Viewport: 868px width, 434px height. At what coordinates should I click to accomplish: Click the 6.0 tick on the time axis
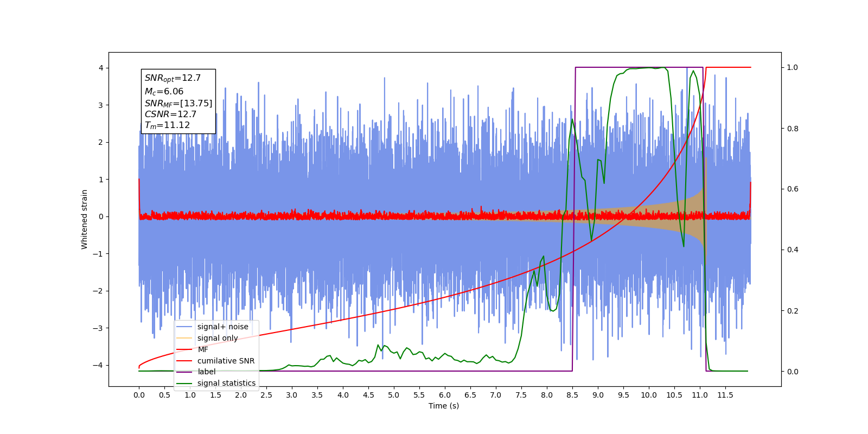pyautogui.click(x=445, y=395)
